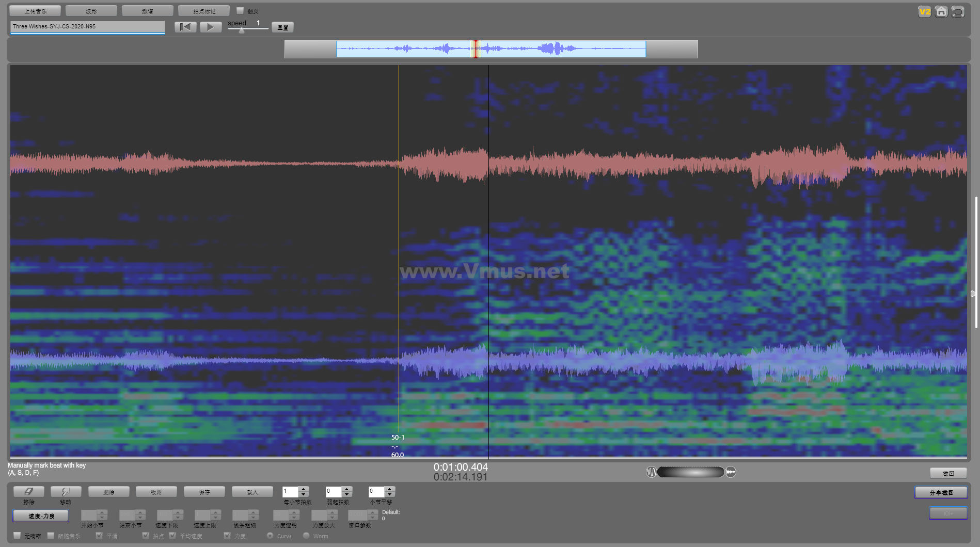
Task: Toggle the 平滑 smooth checkbox
Action: pyautogui.click(x=99, y=535)
